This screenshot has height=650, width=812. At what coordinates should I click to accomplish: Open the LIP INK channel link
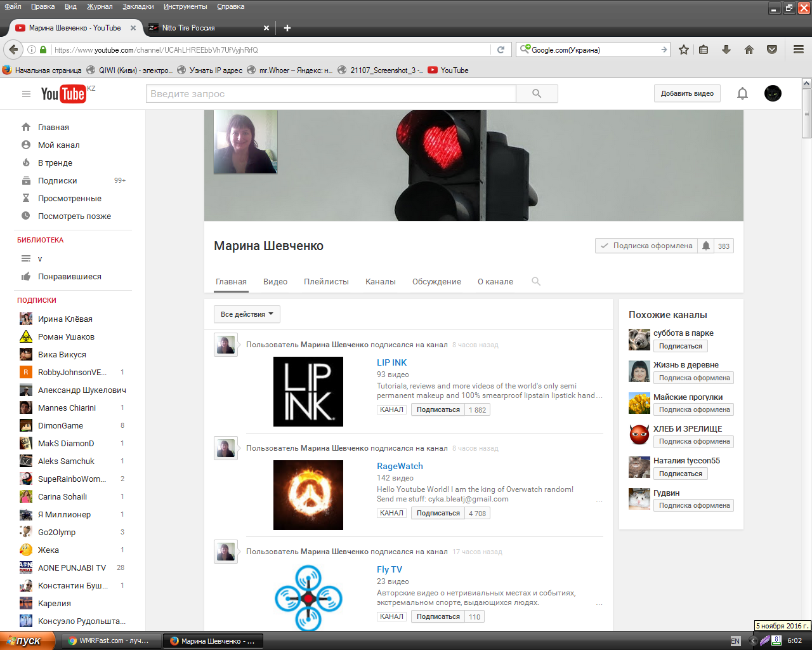coord(391,362)
